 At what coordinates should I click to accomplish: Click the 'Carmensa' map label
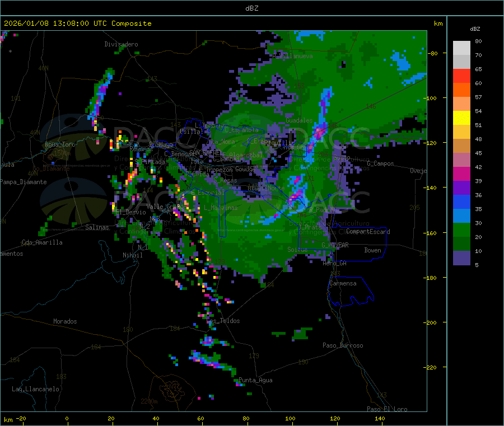(343, 284)
